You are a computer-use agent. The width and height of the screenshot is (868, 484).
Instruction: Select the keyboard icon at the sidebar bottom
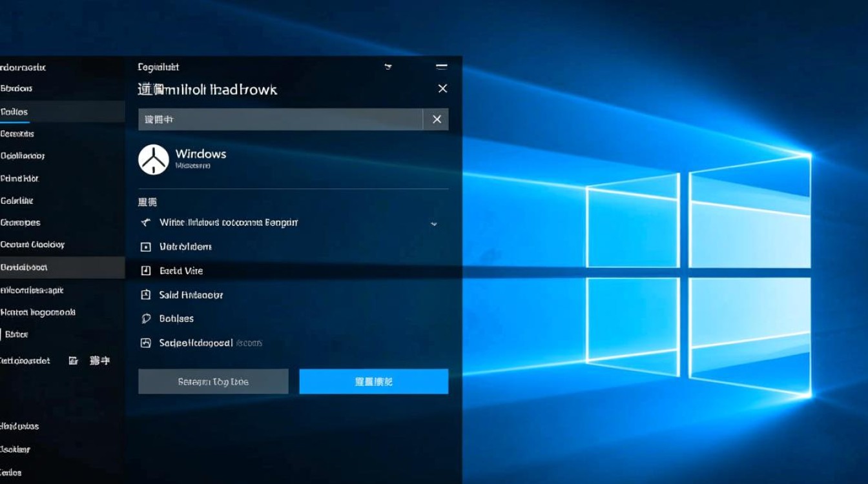(x=74, y=361)
